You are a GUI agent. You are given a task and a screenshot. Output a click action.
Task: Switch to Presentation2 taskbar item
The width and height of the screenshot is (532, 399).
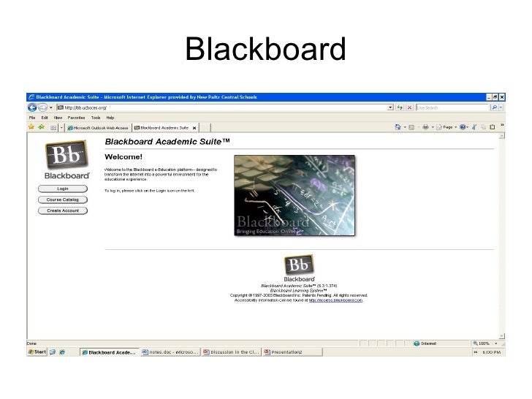tap(292, 352)
